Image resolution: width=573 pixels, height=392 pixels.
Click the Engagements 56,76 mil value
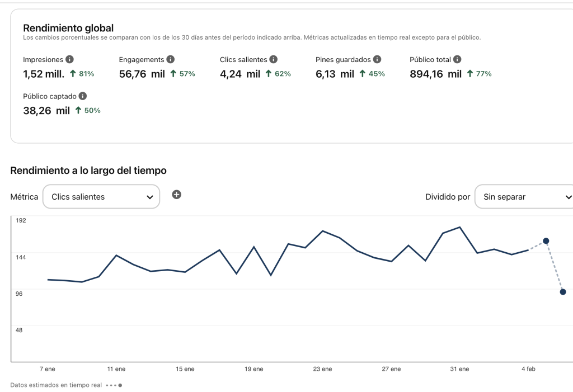click(x=142, y=74)
